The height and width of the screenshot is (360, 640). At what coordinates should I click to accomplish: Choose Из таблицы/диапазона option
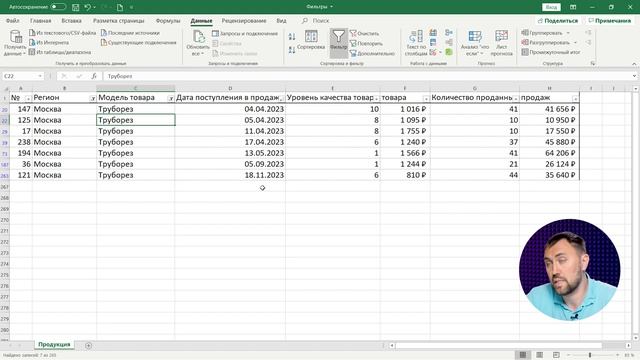[60, 52]
